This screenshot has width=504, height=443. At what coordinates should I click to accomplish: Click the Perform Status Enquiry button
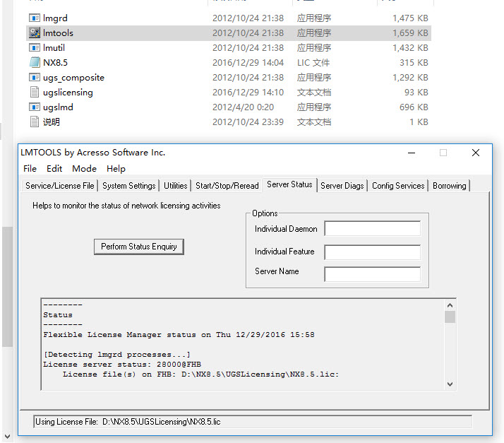click(139, 247)
